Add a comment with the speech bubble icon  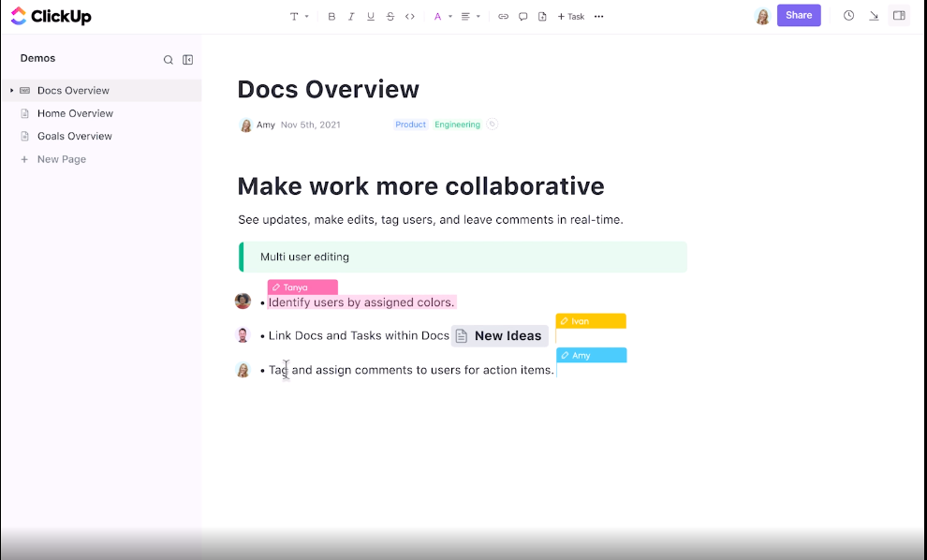tap(522, 17)
